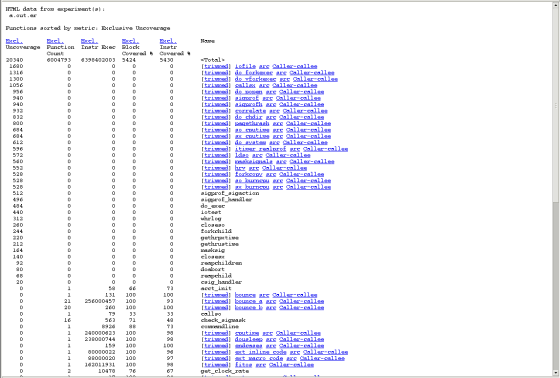560x378 pixels.
Task: Sort by Excl. Uncoverage header link
Action: pyautogui.click(x=14, y=41)
